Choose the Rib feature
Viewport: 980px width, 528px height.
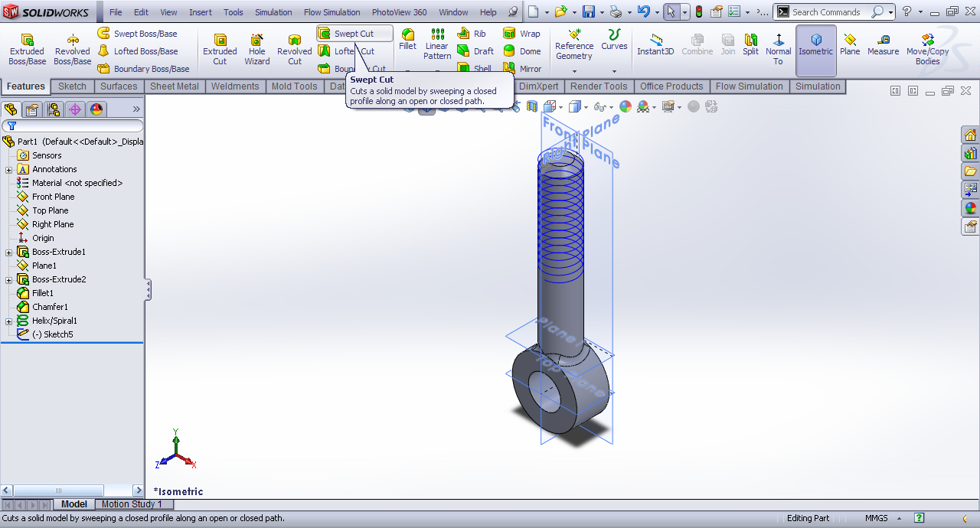coord(472,34)
